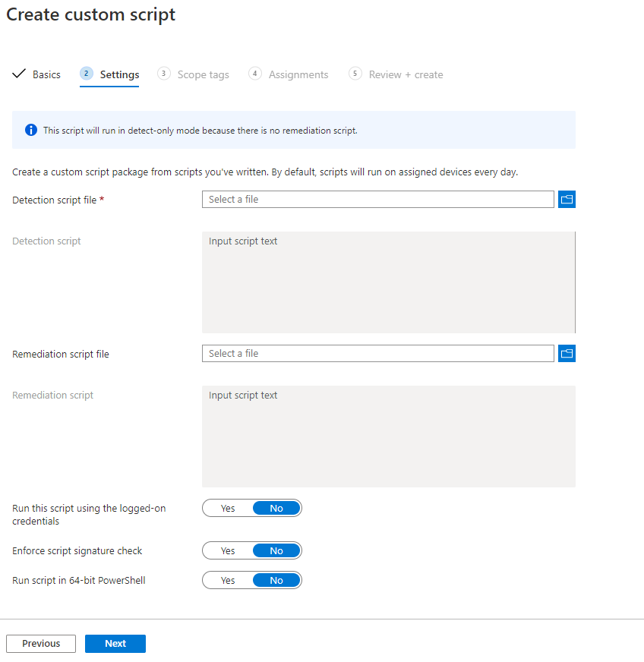This screenshot has height=662, width=644.
Task: Click the Basics checkmark step icon
Action: tap(20, 74)
